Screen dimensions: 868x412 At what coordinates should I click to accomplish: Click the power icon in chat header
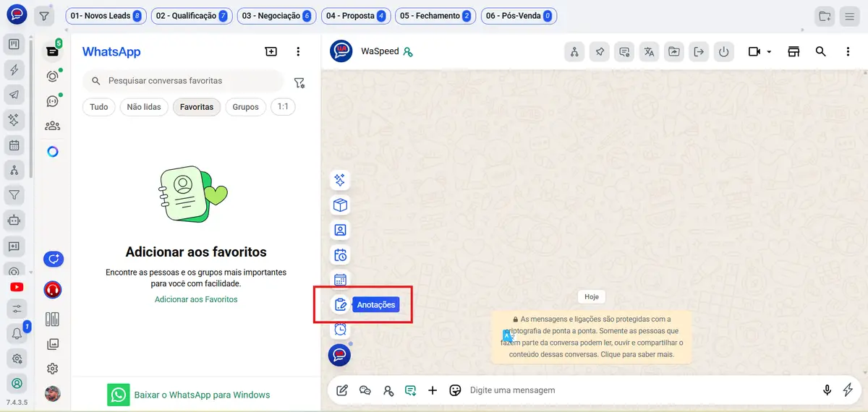723,51
